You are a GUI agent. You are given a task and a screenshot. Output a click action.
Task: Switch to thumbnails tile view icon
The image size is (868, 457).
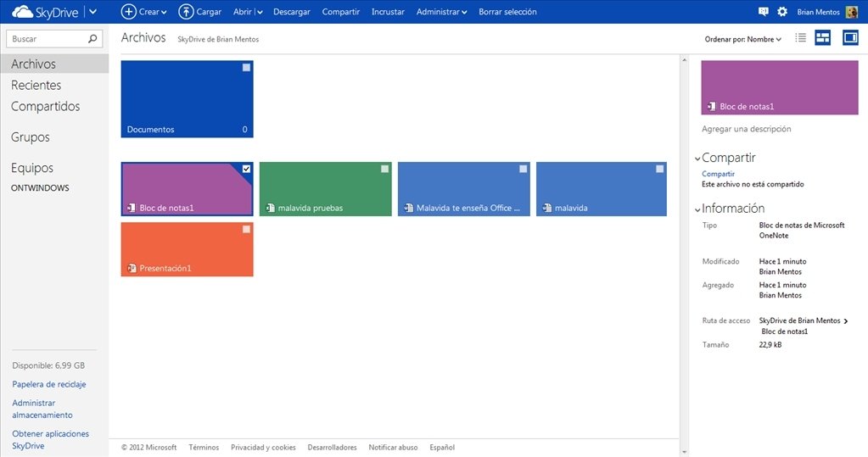pos(823,37)
